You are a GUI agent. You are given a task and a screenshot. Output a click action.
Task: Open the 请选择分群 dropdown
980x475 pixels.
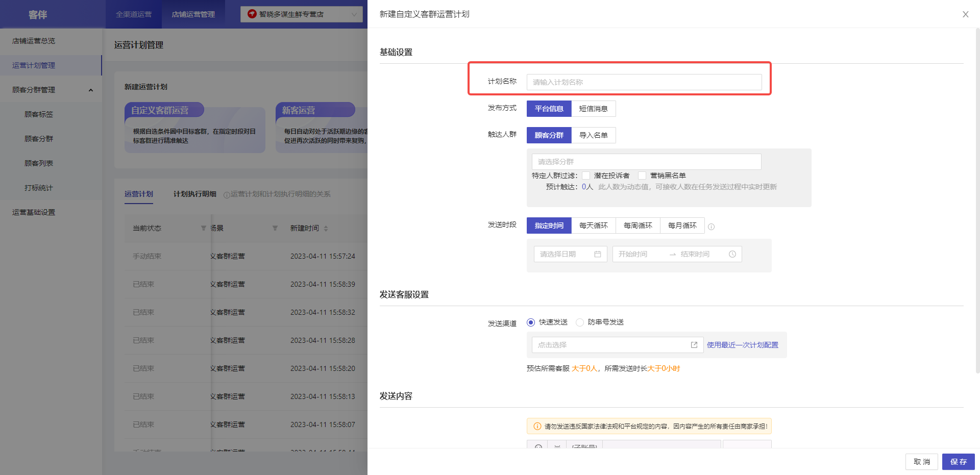(x=646, y=162)
